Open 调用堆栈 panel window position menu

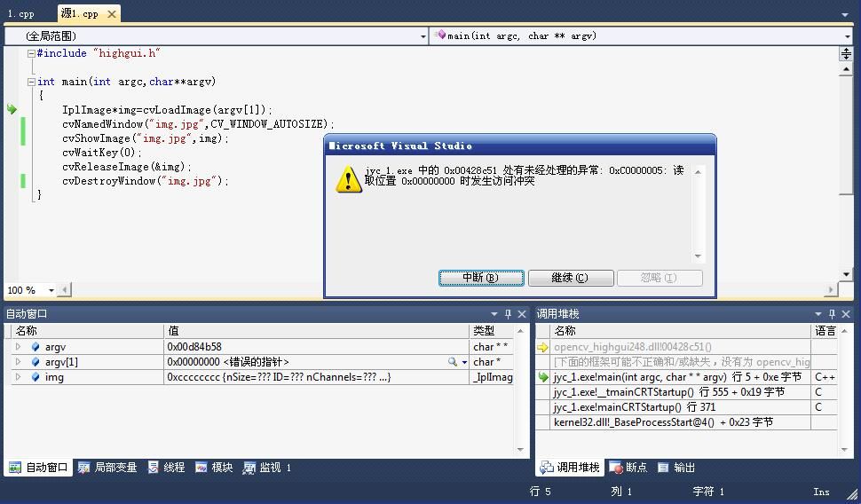(x=818, y=314)
